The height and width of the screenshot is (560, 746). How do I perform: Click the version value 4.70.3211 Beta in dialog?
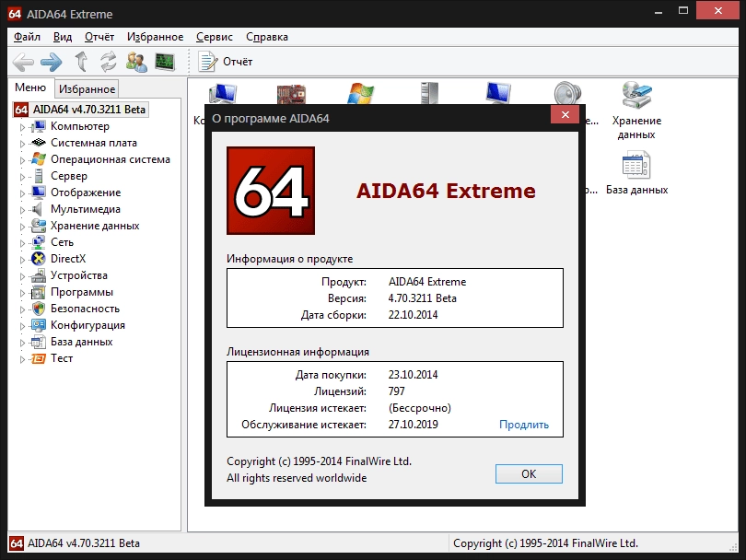(422, 298)
